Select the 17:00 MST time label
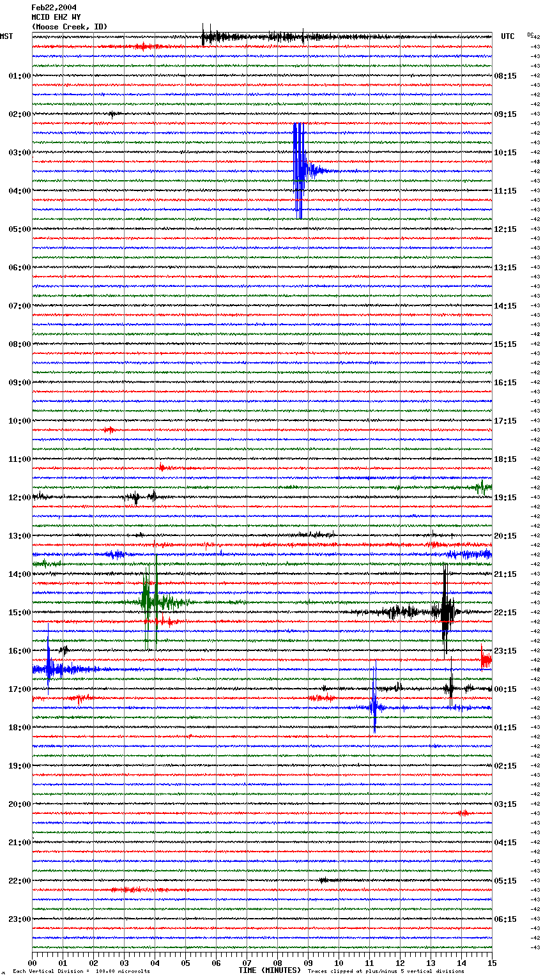Viewport: 543px width, 980px height. click(19, 689)
